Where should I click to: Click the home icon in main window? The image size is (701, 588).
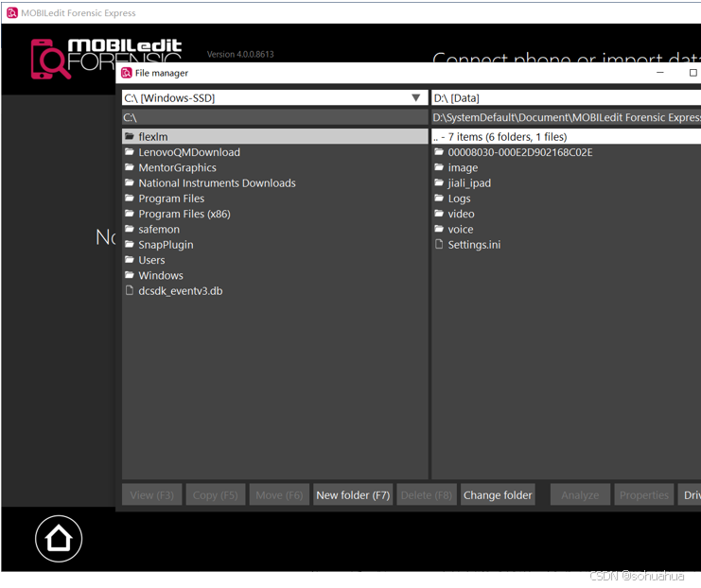point(59,539)
